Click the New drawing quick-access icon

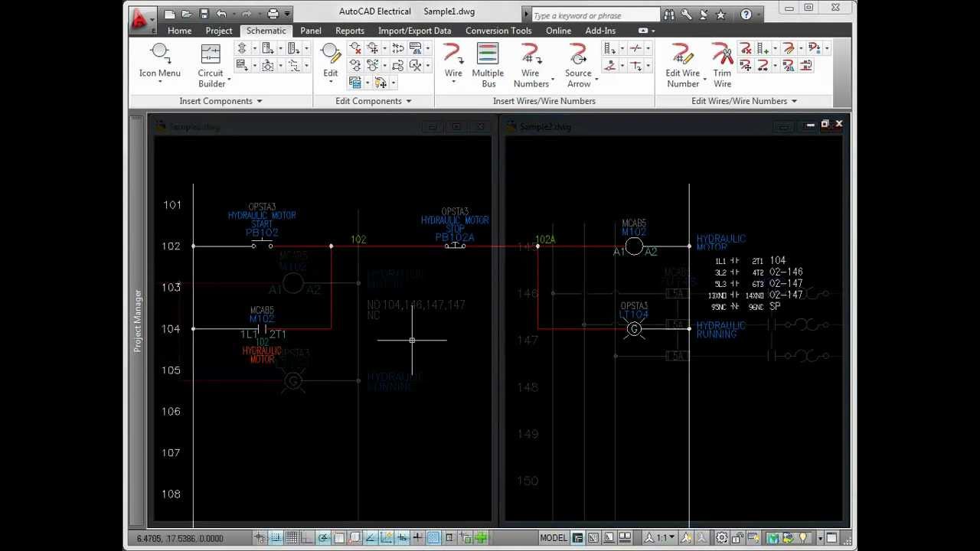pyautogui.click(x=170, y=14)
